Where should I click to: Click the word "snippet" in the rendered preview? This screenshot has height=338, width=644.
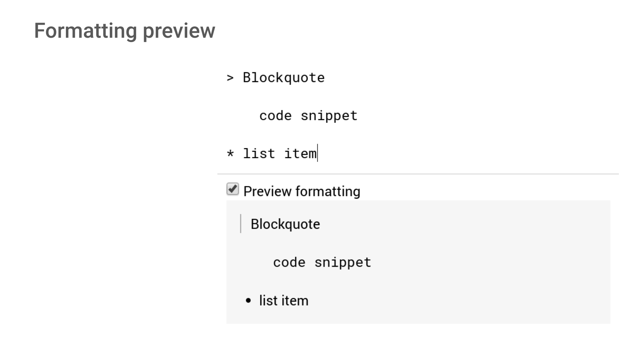click(343, 263)
